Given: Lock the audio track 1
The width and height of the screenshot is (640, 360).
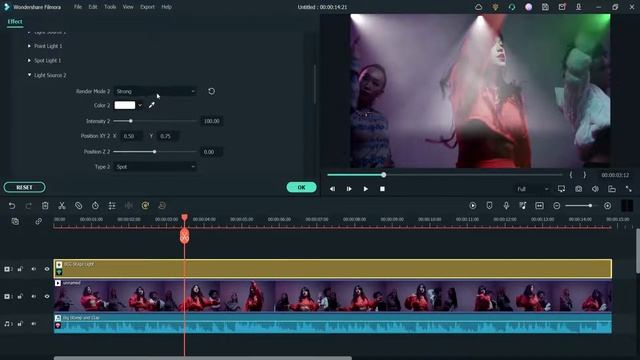Looking at the screenshot, I should (x=20, y=324).
